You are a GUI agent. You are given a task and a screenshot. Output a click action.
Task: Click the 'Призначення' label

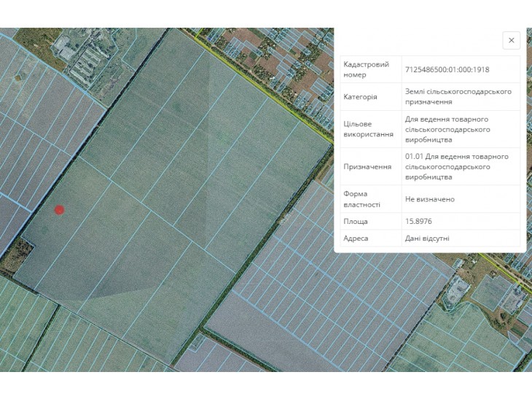pos(367,167)
